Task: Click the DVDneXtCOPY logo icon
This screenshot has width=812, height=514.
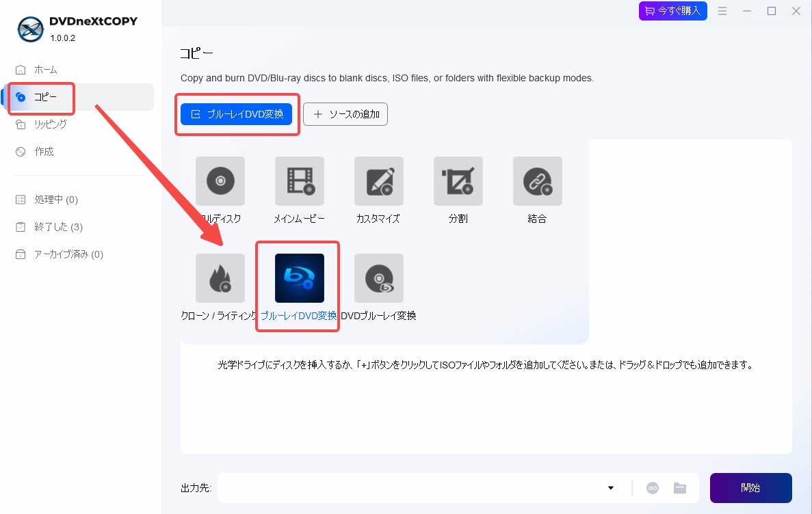Action: pyautogui.click(x=31, y=29)
